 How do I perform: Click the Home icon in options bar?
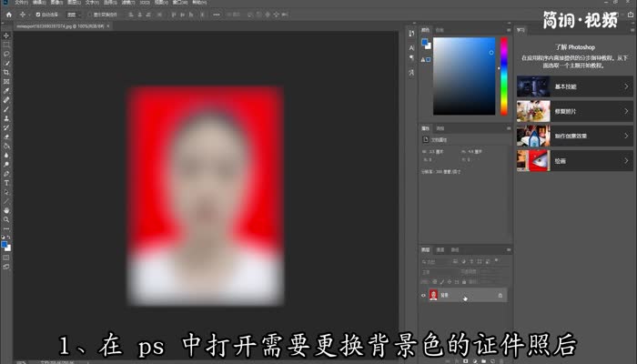[9, 15]
